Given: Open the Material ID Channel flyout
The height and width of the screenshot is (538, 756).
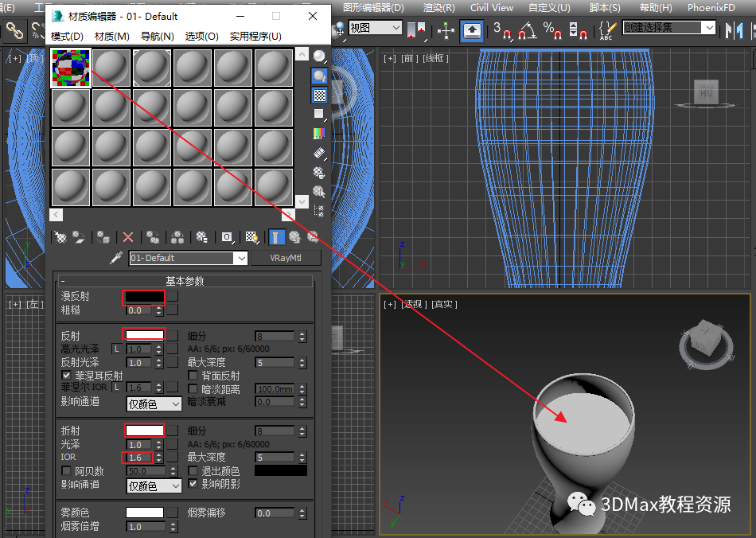Looking at the screenshot, I should (227, 236).
